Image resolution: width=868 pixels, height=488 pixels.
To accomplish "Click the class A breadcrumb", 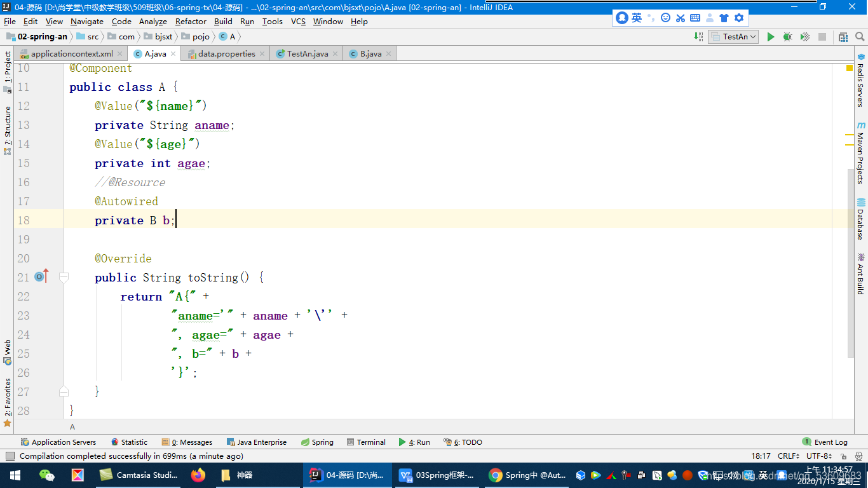I will 227,37.
